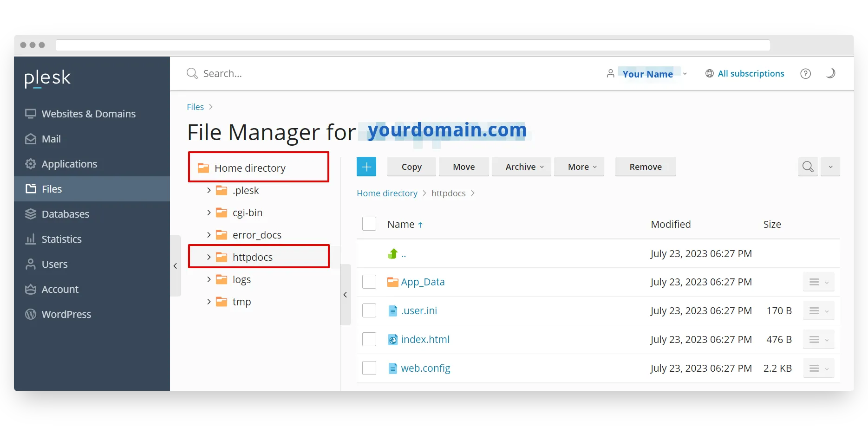
Task: Click the file search magnifier icon
Action: (808, 167)
